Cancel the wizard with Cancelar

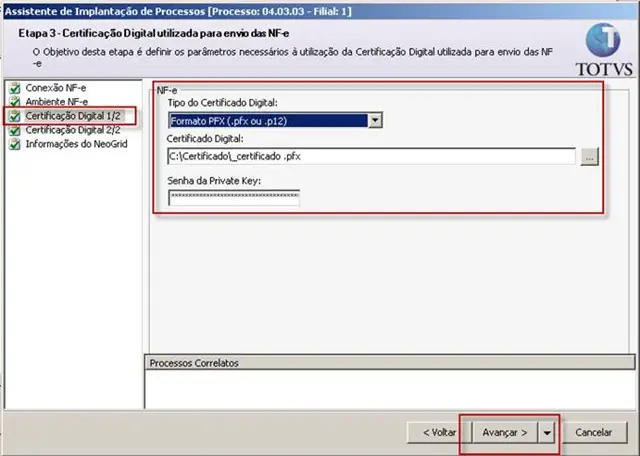pos(594,433)
